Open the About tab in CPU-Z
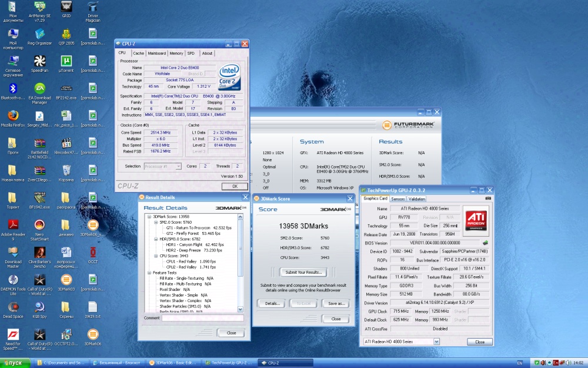The width and height of the screenshot is (588, 368). coord(207,54)
